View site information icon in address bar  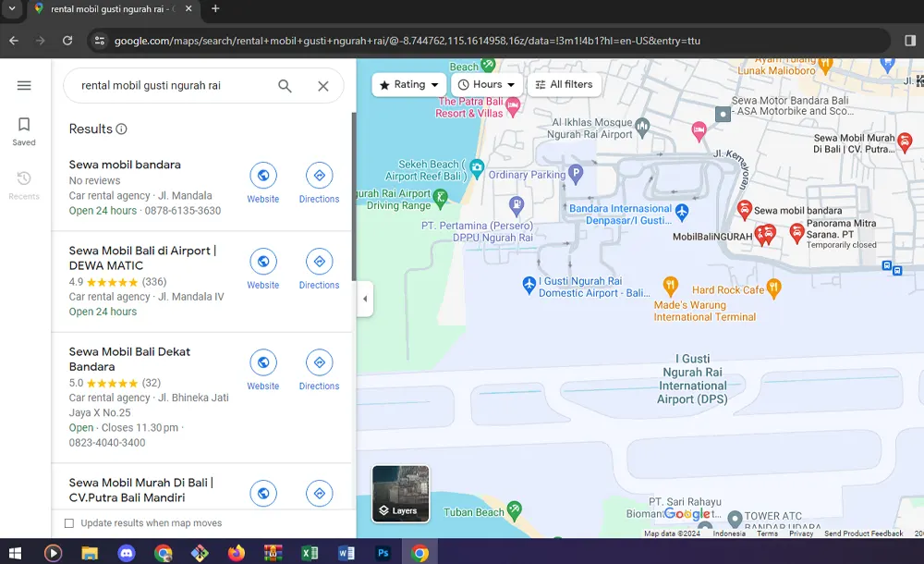(100, 41)
